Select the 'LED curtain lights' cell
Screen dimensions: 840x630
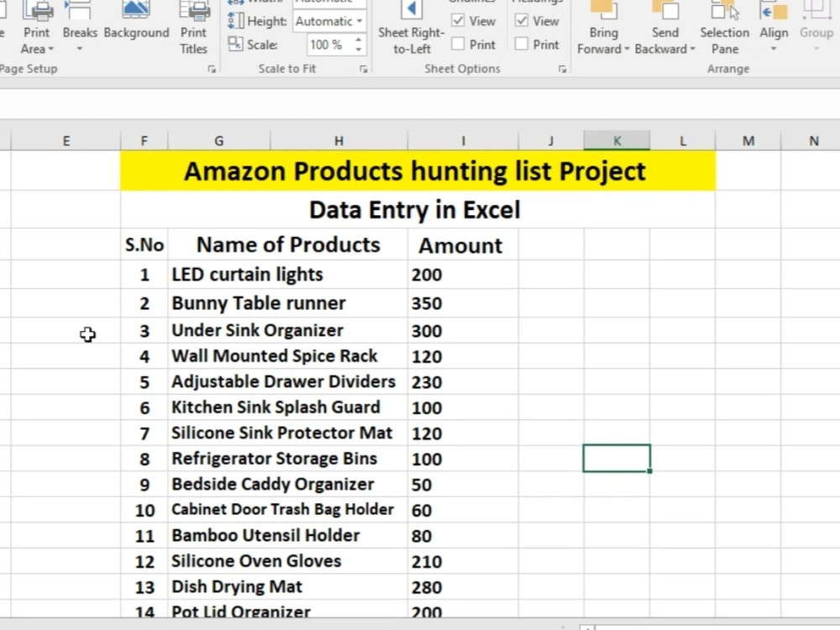tap(287, 275)
